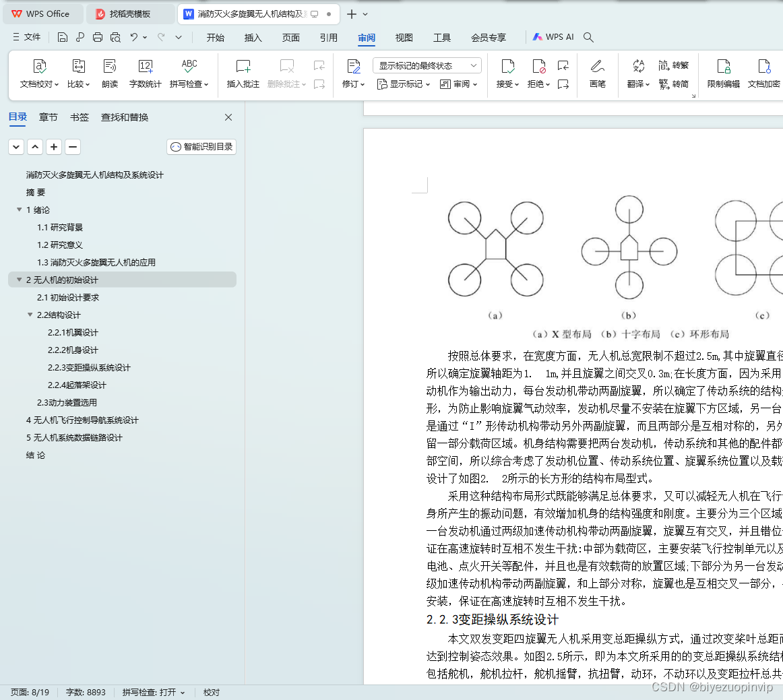Image resolution: width=783 pixels, height=700 pixels.
Task: Click the minus collapse-all outline button
Action: pos(72,147)
